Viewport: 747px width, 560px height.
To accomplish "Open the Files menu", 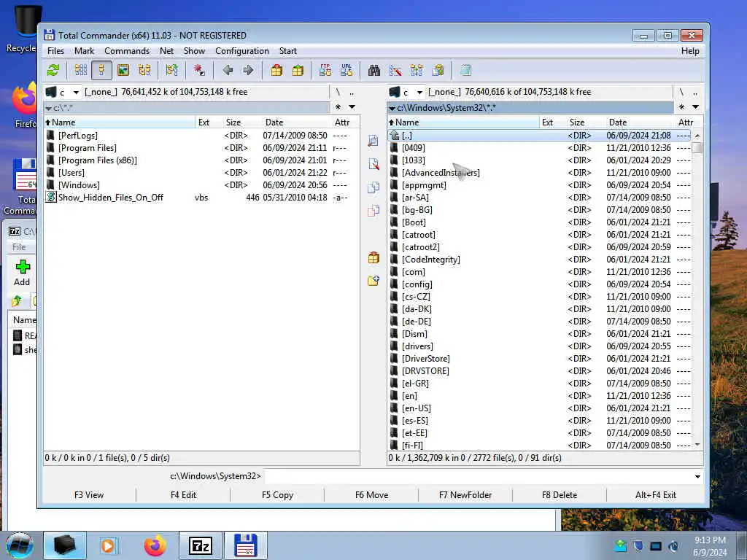I will [x=55, y=51].
